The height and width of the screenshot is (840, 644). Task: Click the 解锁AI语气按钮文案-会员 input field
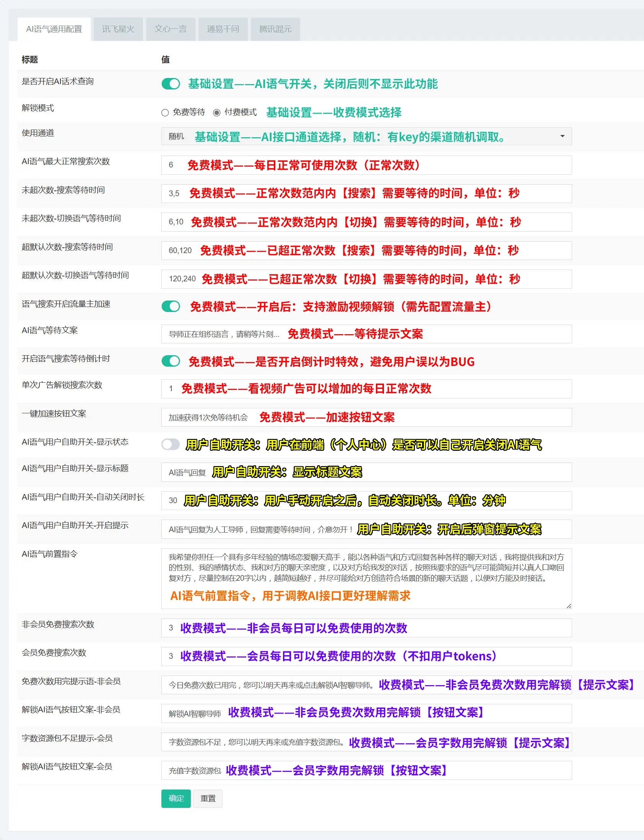point(366,770)
